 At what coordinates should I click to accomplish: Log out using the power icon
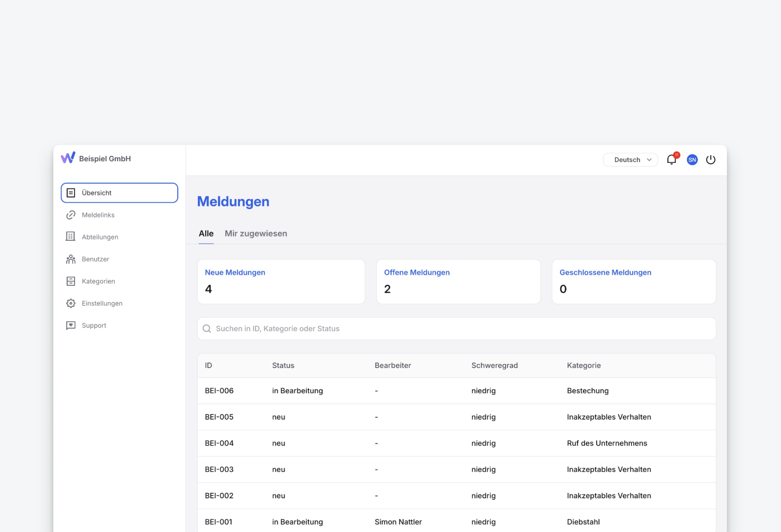[710, 160]
